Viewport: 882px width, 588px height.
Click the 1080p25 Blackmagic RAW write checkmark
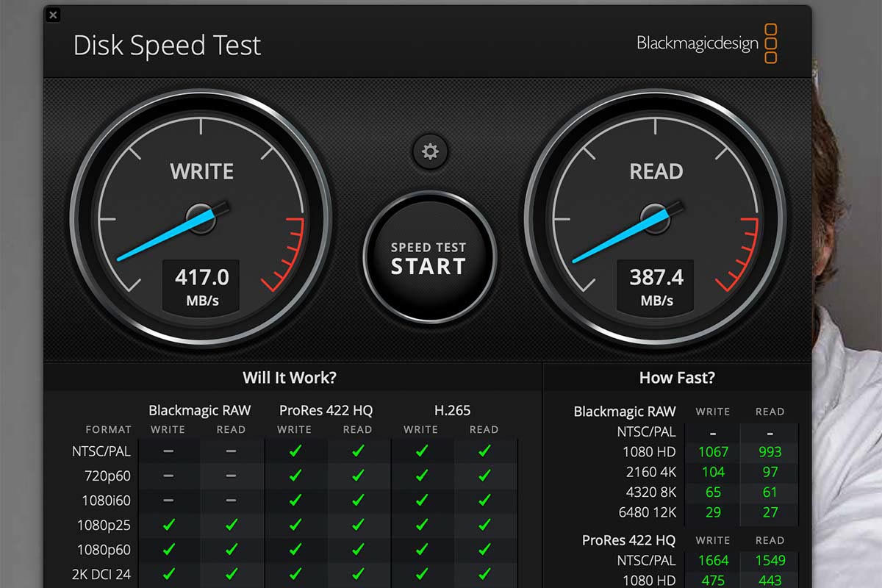coord(168,525)
